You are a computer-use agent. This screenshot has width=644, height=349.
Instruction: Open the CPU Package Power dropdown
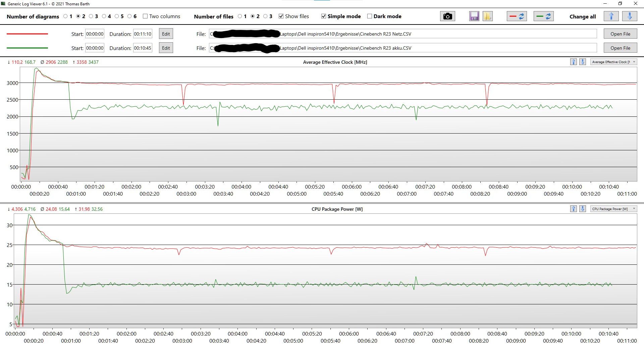pyautogui.click(x=613, y=209)
